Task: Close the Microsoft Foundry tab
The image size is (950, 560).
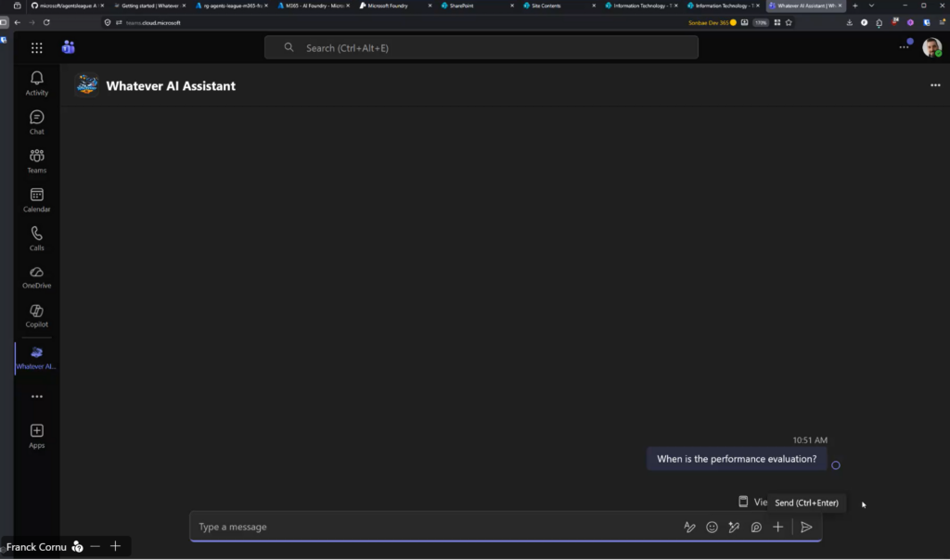Action: 430,6
